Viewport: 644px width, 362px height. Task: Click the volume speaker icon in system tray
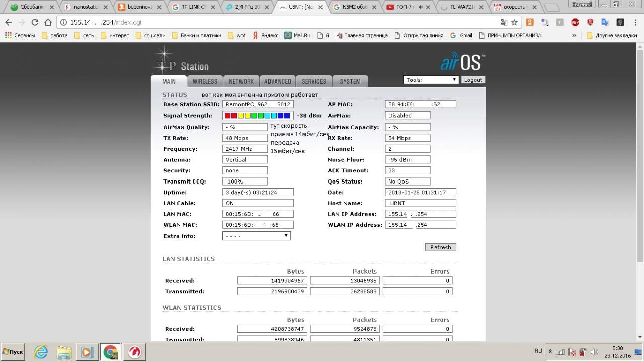point(594,351)
